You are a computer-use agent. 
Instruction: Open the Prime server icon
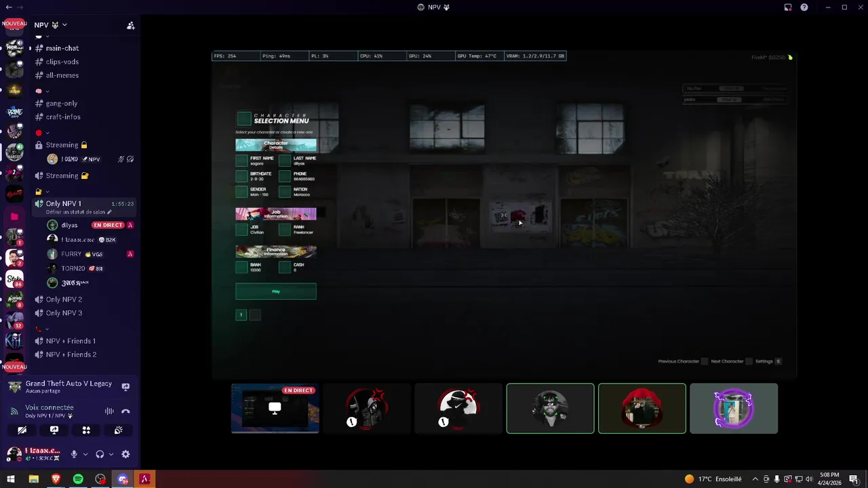coord(14,112)
